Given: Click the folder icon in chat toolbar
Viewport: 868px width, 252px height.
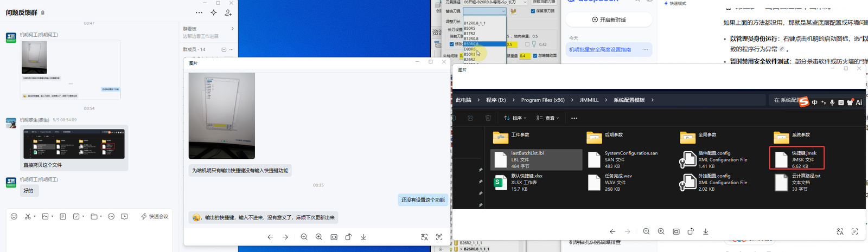Looking at the screenshot, I should coord(94,216).
